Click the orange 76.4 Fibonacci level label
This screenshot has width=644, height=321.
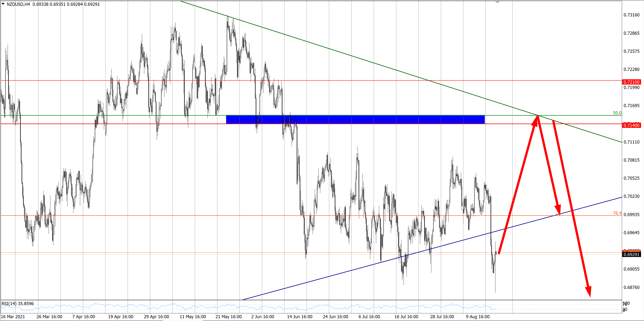(x=617, y=213)
